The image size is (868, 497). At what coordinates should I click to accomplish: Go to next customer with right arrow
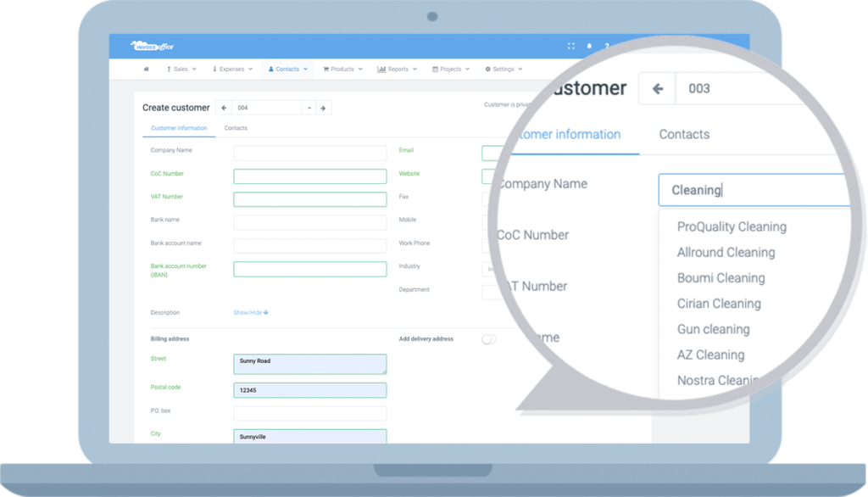[x=323, y=108]
